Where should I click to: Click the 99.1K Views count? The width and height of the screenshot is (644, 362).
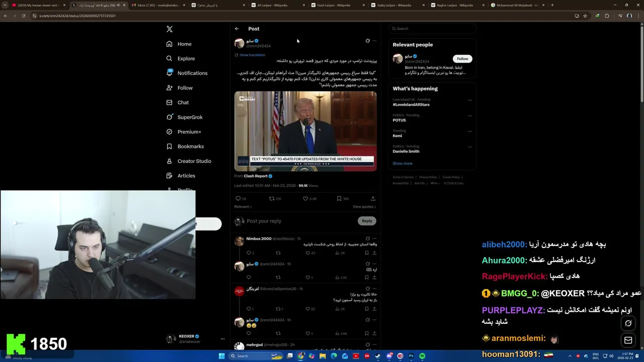[308, 186]
